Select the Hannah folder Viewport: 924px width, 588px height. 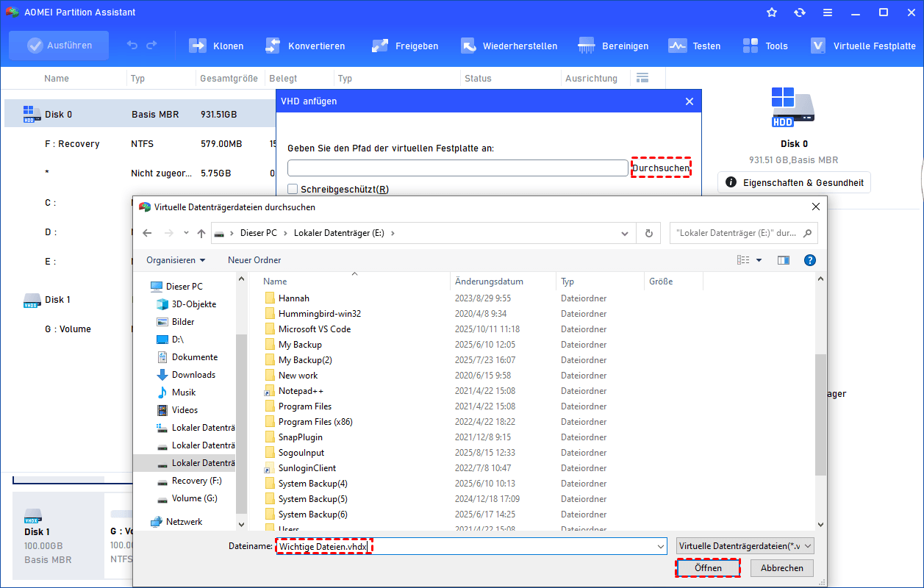294,298
